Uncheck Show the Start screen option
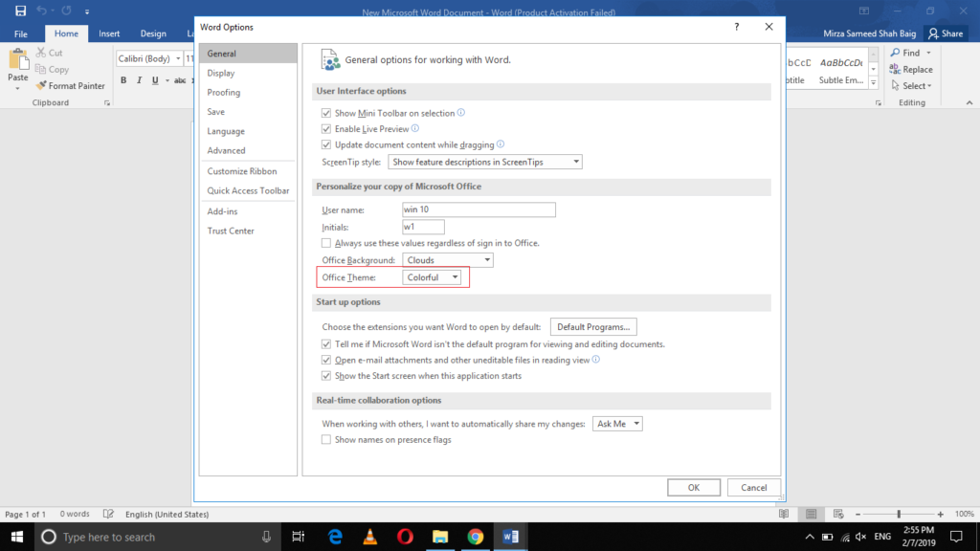 [x=326, y=375]
